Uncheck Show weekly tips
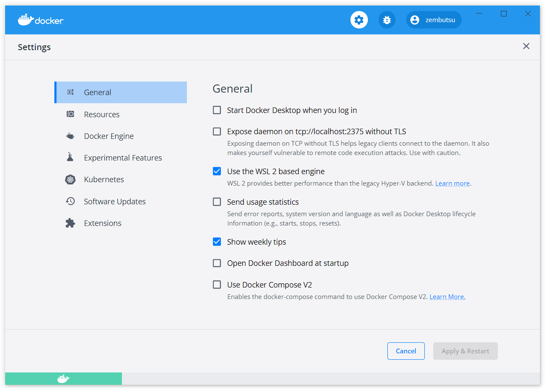This screenshot has width=545, height=392. tap(217, 242)
